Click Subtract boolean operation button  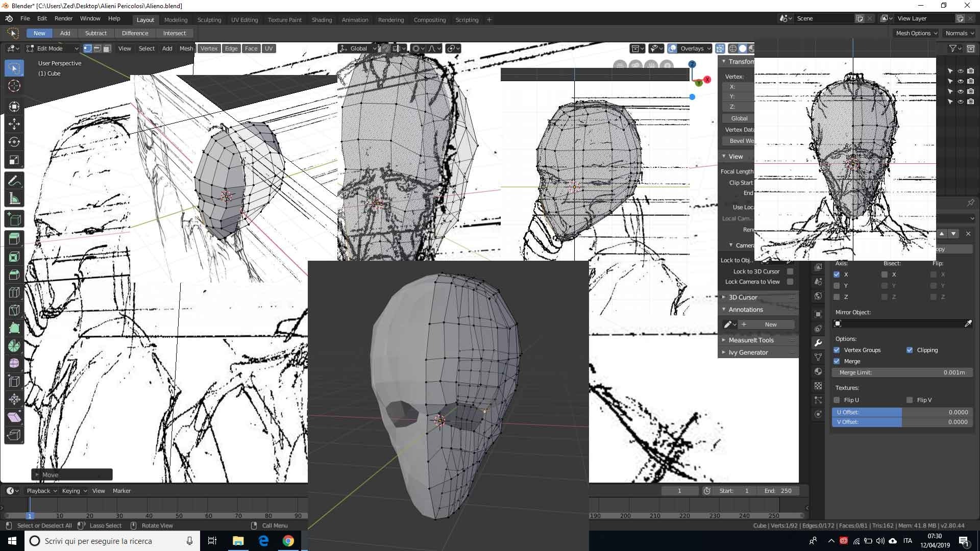coord(95,33)
